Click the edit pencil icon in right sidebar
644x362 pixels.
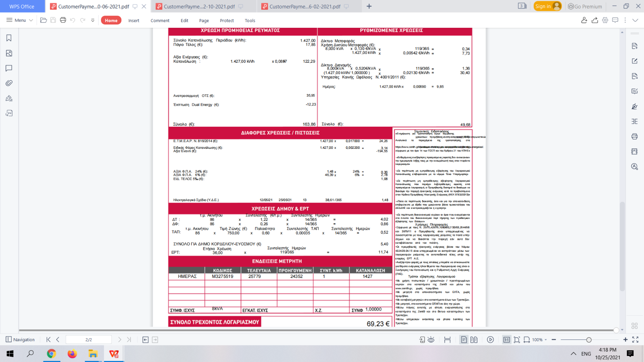click(x=635, y=61)
